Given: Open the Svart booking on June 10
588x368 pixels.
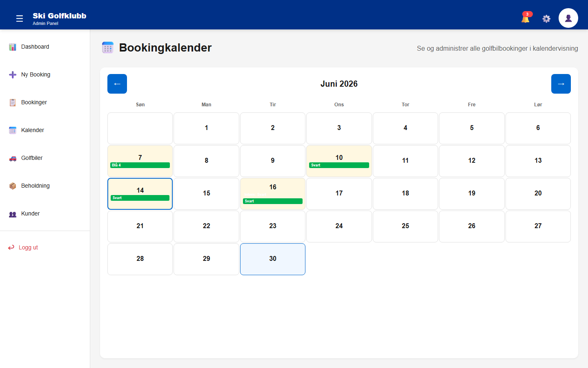Looking at the screenshot, I should tap(339, 165).
